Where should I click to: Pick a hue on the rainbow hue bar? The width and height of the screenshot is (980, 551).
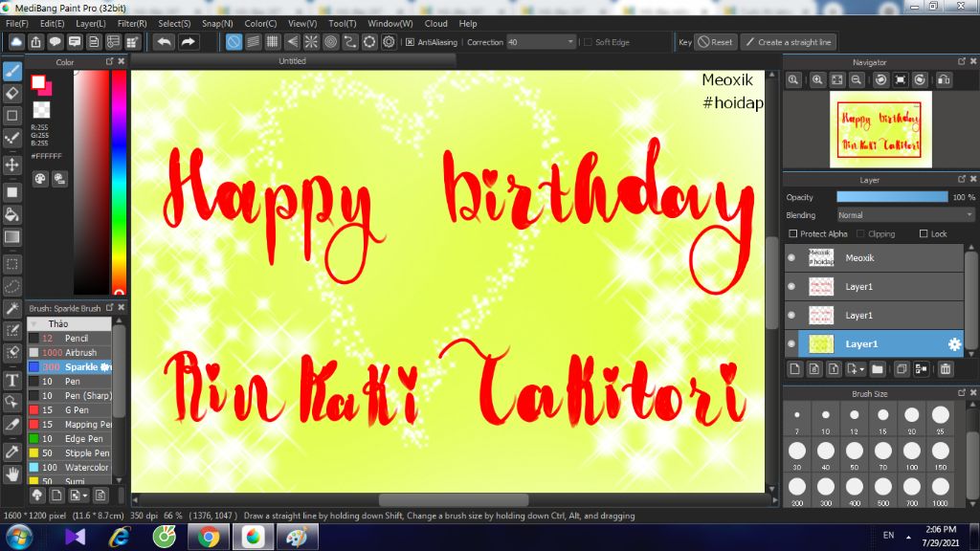(119, 181)
